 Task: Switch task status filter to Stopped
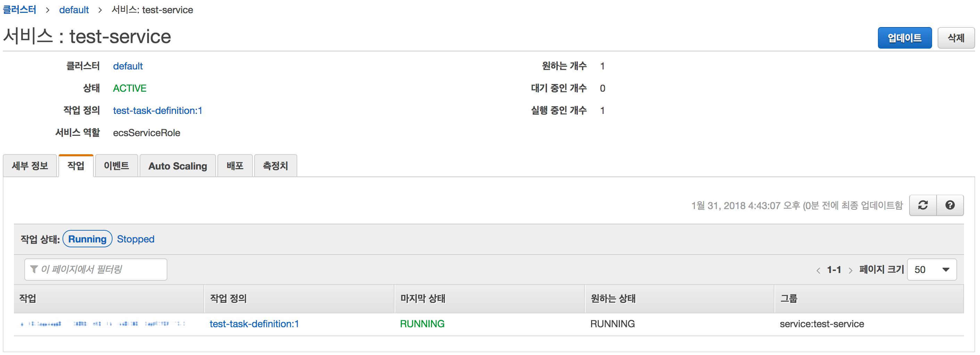pyautogui.click(x=135, y=239)
